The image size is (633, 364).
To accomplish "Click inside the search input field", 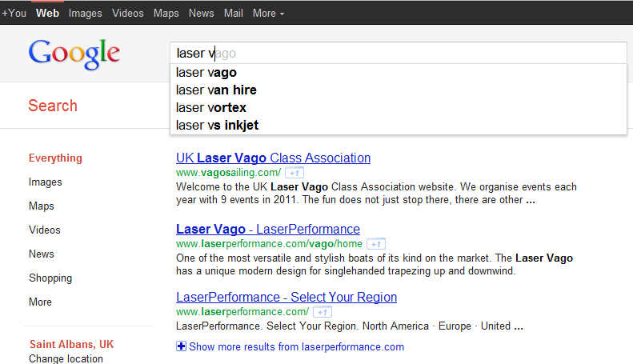I will [x=399, y=53].
